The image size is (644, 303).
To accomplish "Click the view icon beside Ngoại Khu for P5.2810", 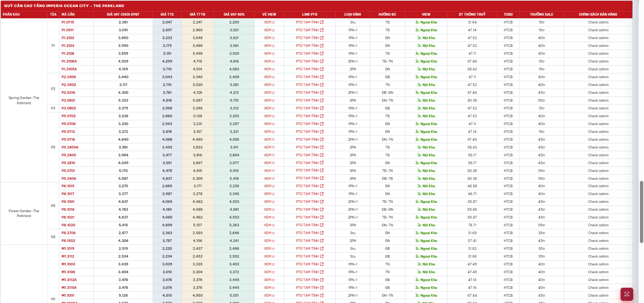I will click(417, 163).
